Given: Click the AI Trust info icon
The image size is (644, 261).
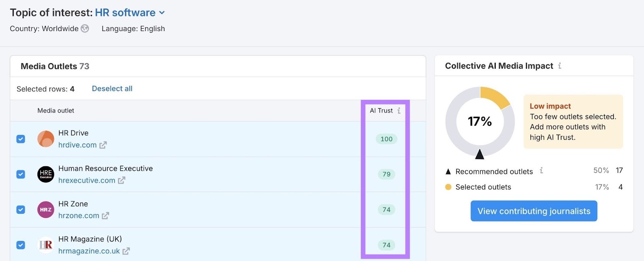Looking at the screenshot, I should pyautogui.click(x=399, y=110).
